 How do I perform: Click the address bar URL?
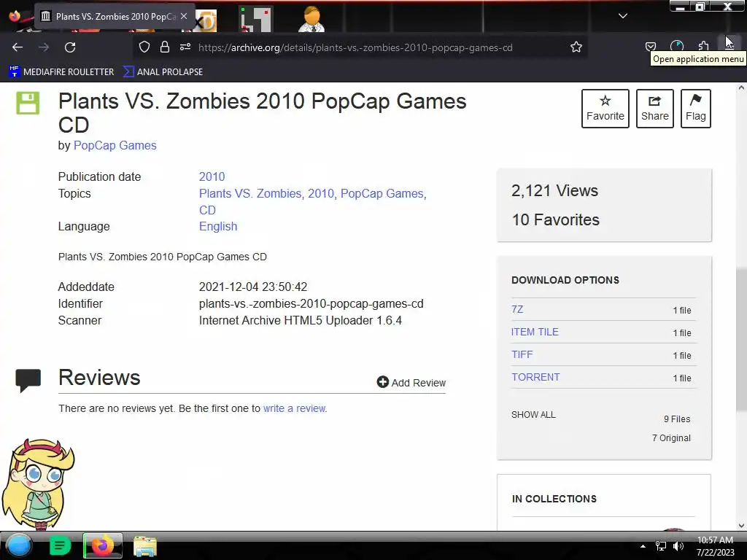[x=355, y=47]
